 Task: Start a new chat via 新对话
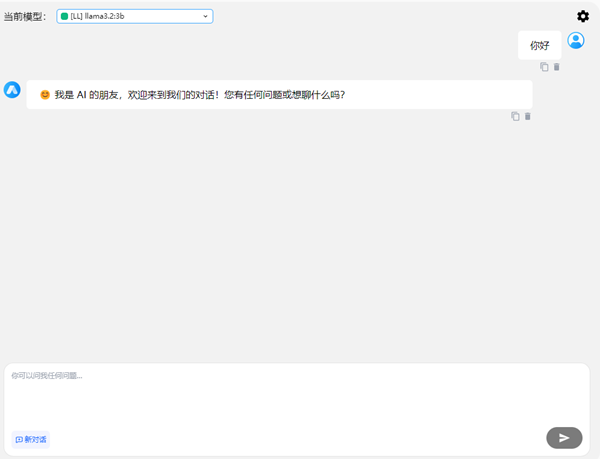click(x=31, y=439)
